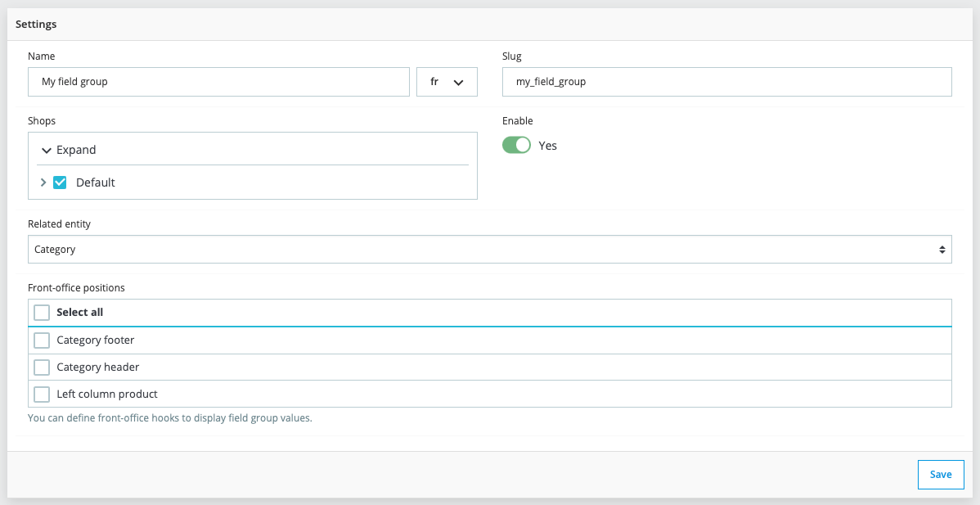
Task: Enable the Category header checkbox
Action: [42, 367]
